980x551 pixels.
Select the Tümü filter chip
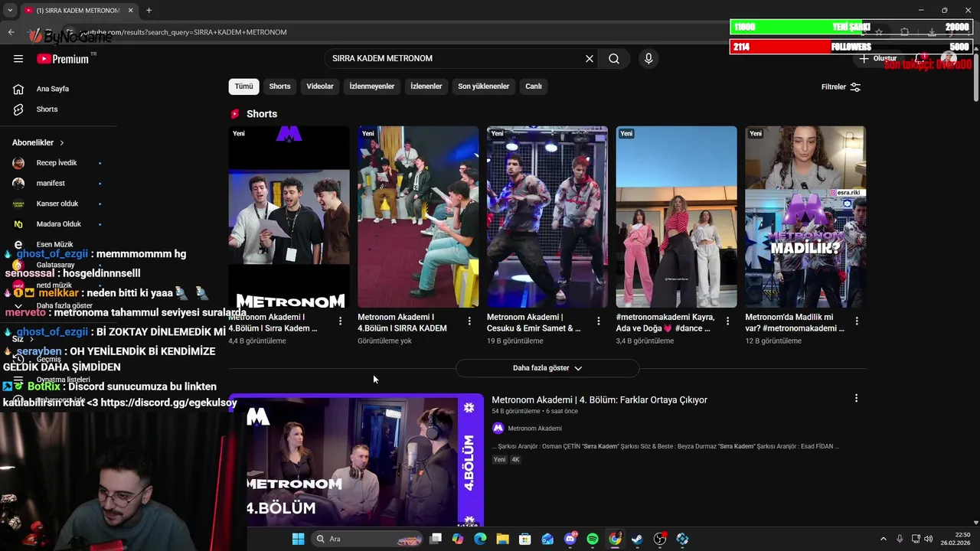pyautogui.click(x=243, y=86)
